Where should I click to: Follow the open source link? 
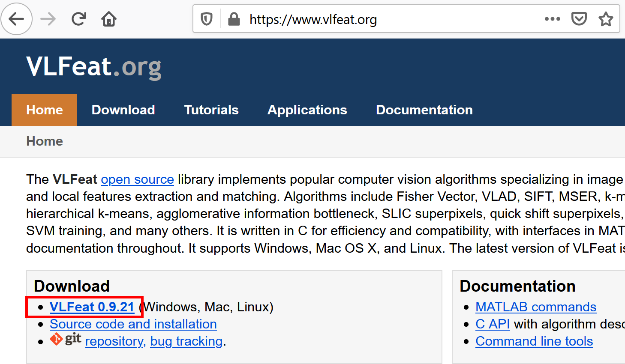click(x=138, y=179)
